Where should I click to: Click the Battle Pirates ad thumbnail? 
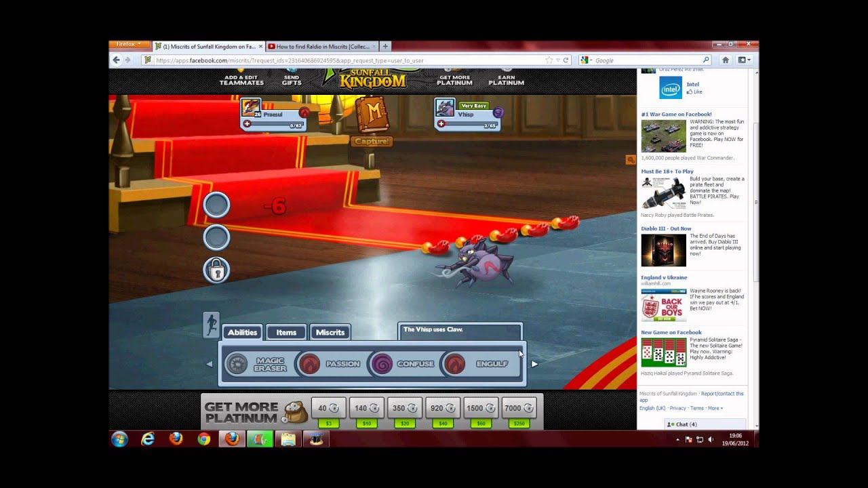click(x=664, y=192)
